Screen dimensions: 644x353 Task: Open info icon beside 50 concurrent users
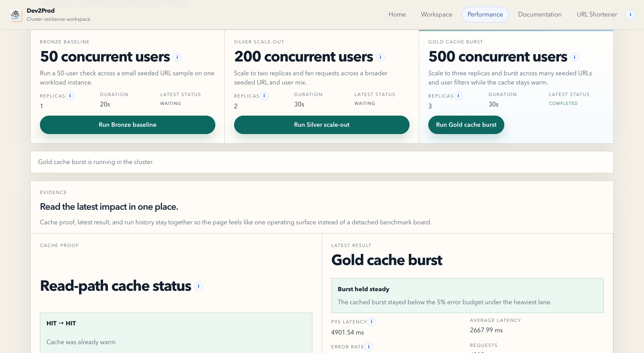click(x=177, y=57)
